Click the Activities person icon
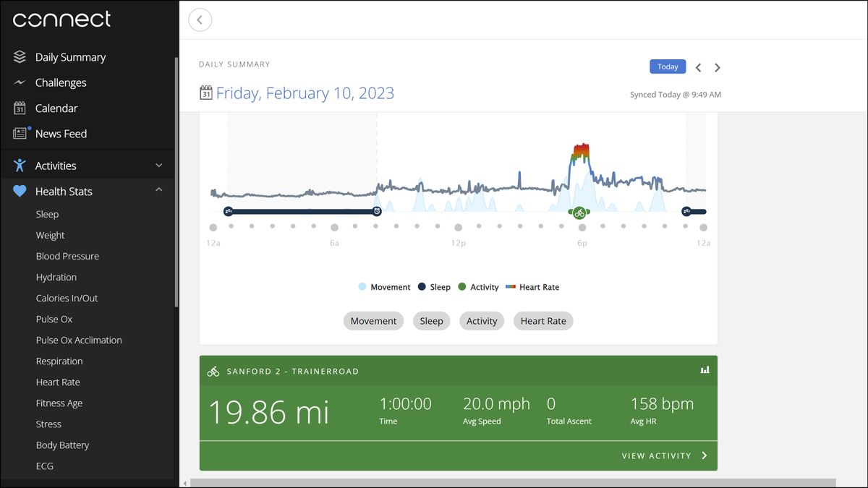Viewport: 868px width, 488px height. 20,166
